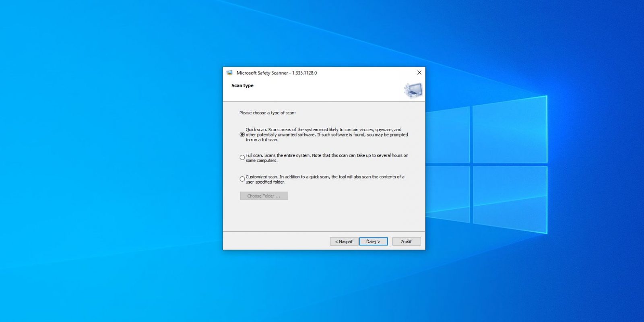644x322 pixels.
Task: Click the title text Microsoft Safety Scanner 1.335.1128.0
Action: point(277,73)
